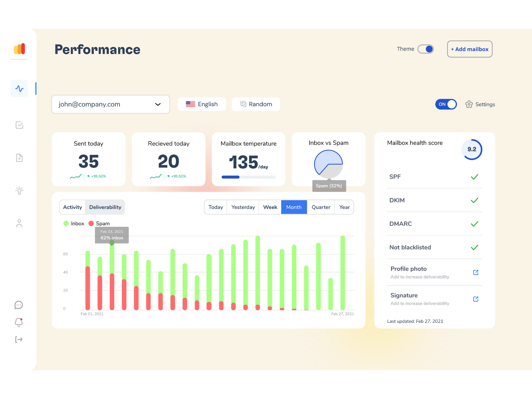532x399 pixels.
Task: Click the Spam (32%) tooltip label
Action: click(329, 186)
